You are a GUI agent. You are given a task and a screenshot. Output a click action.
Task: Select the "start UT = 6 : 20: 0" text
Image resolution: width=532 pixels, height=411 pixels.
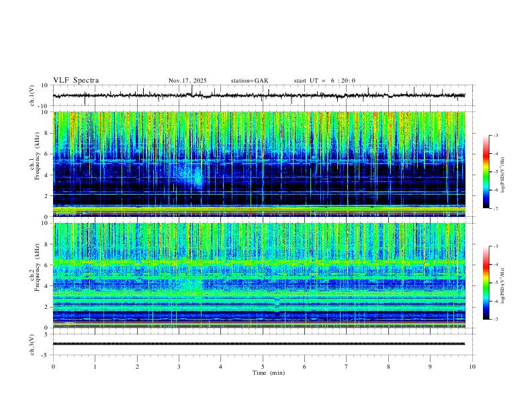(324, 81)
